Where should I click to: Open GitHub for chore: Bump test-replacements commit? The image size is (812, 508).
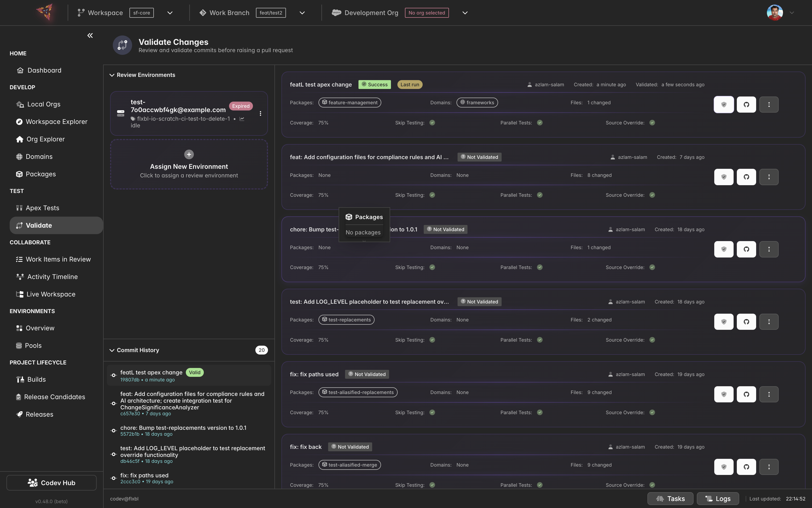pos(746,249)
